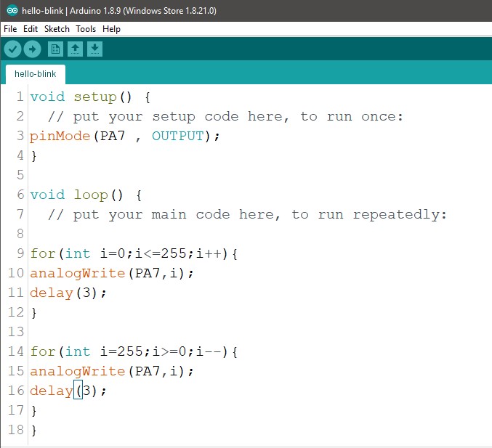
Task: Save sketch using the down-arrow icon
Action: [94, 49]
